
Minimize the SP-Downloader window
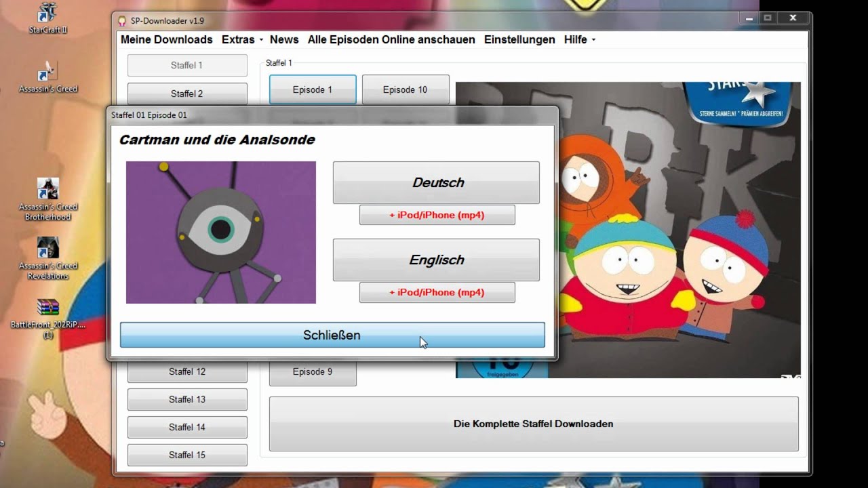750,18
